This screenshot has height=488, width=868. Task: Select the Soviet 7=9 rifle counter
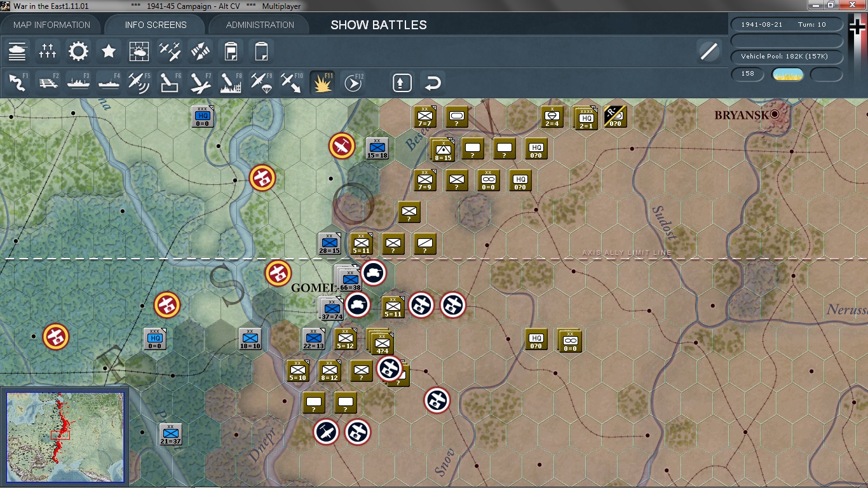point(425,180)
